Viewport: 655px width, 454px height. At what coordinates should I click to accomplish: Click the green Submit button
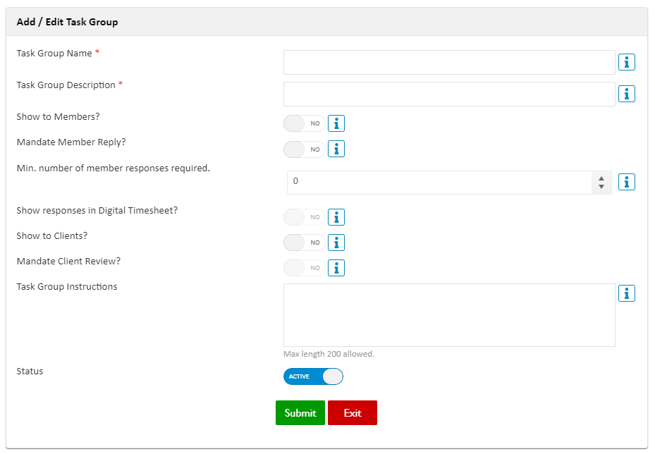(300, 413)
